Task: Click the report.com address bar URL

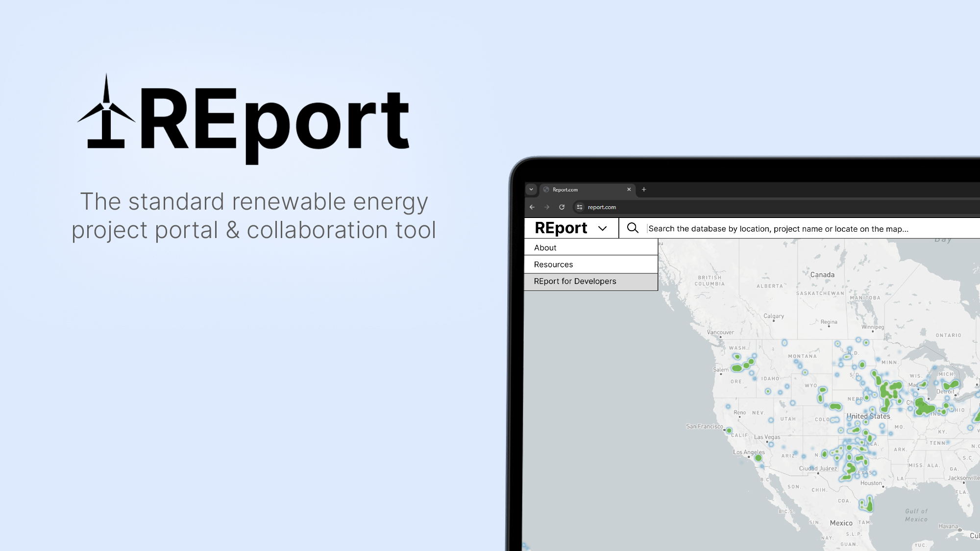Action: point(602,207)
